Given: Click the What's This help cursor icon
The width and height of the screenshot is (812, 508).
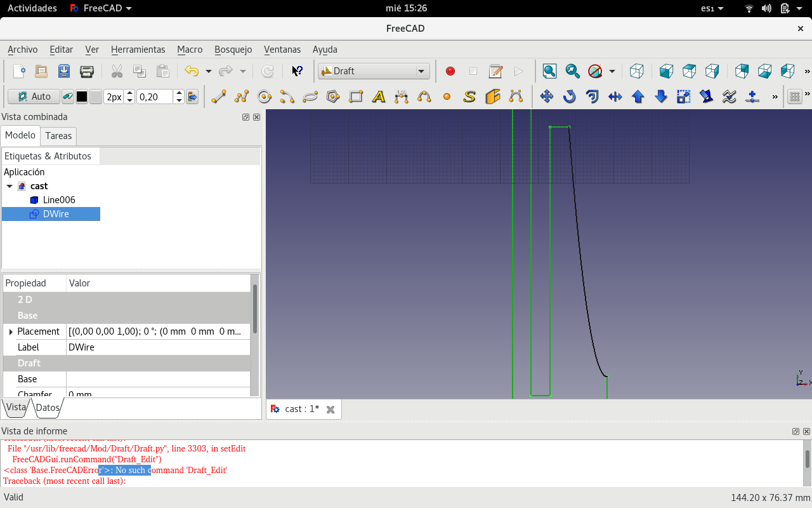Looking at the screenshot, I should pos(297,71).
